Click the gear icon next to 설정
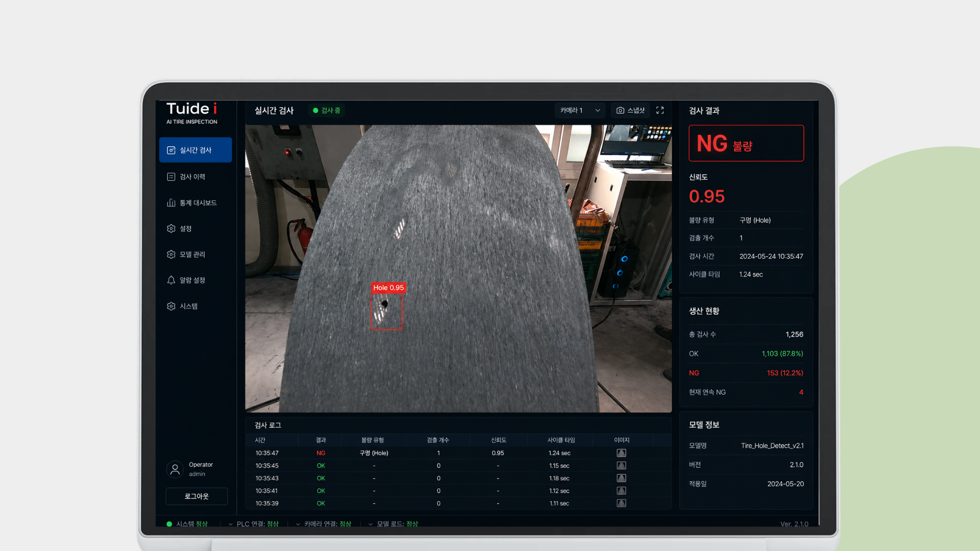The height and width of the screenshot is (551, 980). 171,229
